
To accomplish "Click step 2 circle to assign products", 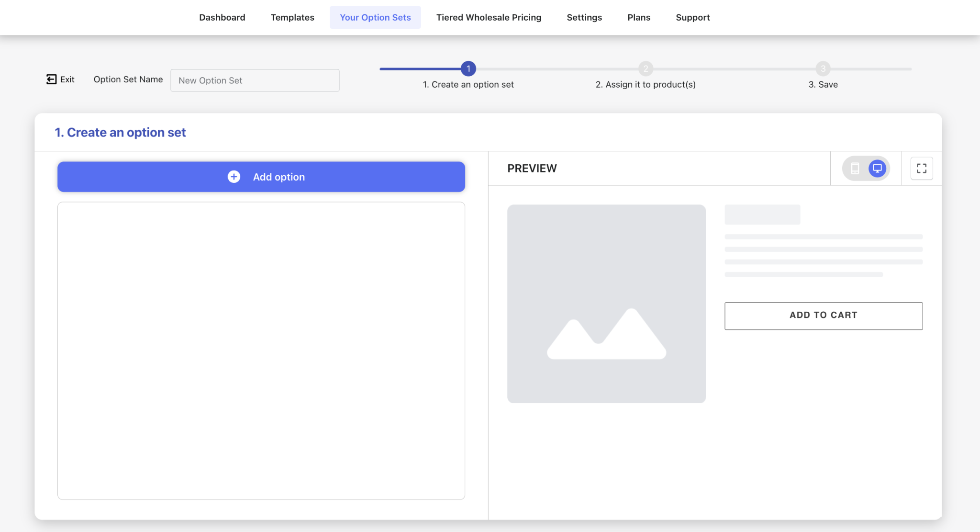I will coord(646,68).
